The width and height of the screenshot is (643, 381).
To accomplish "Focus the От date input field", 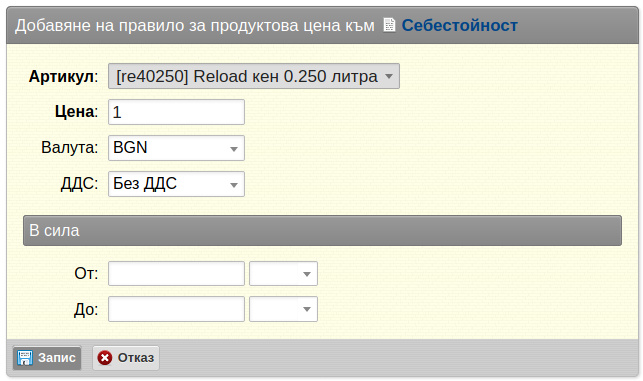I will tap(176, 274).
